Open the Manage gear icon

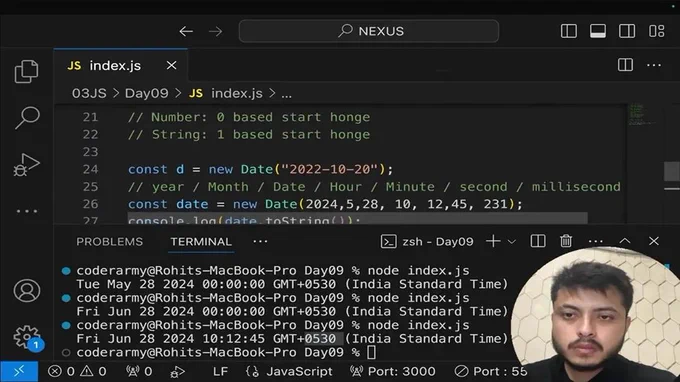[27, 337]
